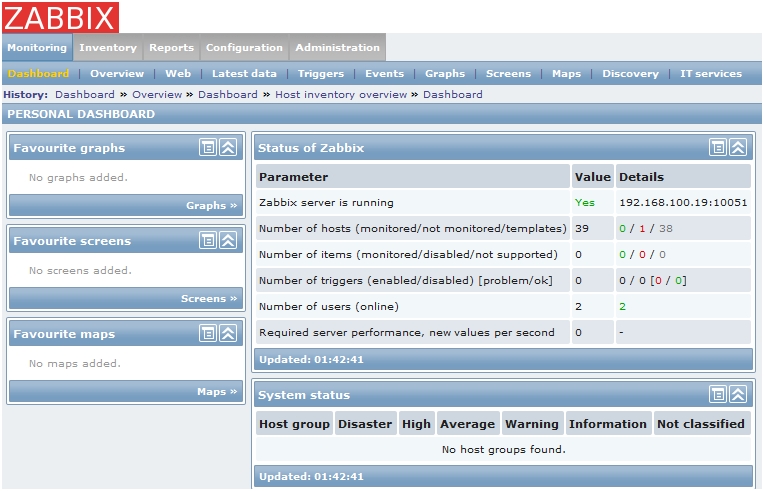The image size is (764, 491).
Task: Open the Web submenu item
Action: [178, 74]
